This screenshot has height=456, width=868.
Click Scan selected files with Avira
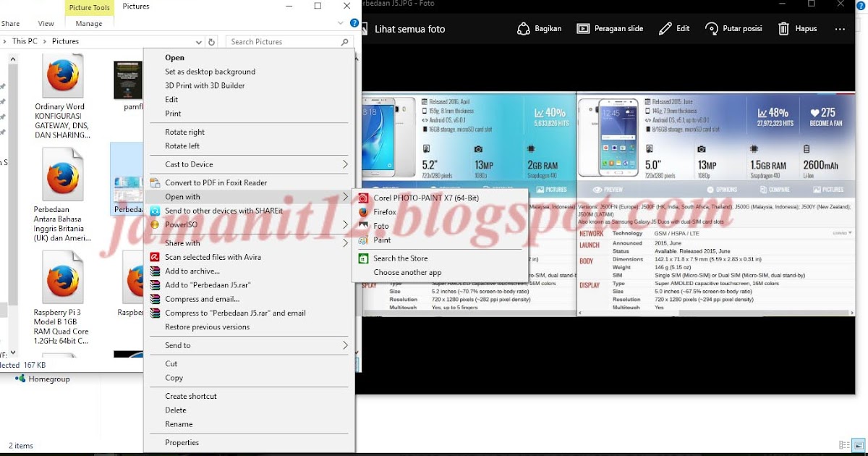click(213, 257)
